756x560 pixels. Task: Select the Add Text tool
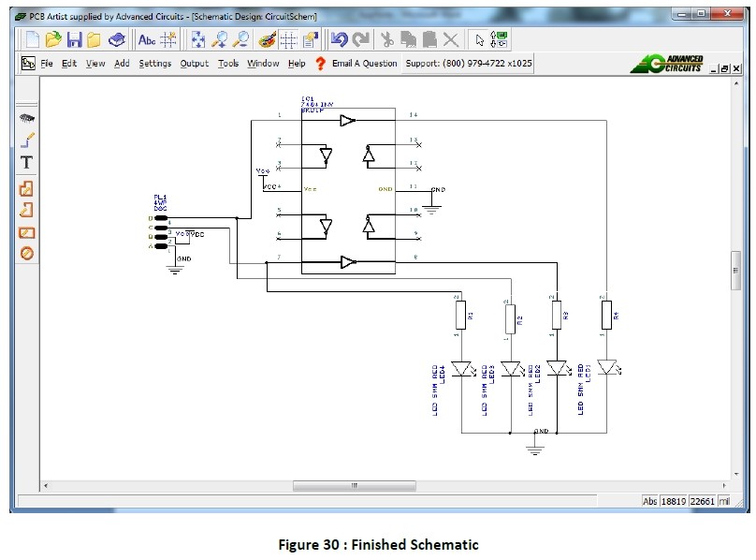[x=27, y=163]
